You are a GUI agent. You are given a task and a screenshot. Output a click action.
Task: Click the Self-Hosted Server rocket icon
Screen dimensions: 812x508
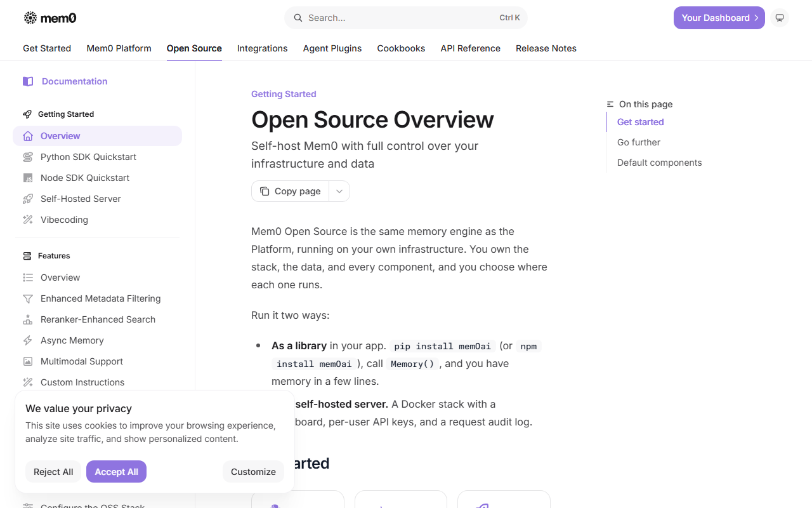click(28, 199)
